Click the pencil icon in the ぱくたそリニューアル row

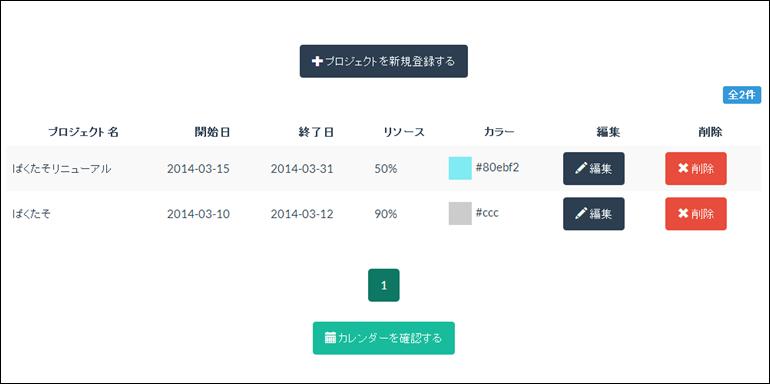(581, 168)
